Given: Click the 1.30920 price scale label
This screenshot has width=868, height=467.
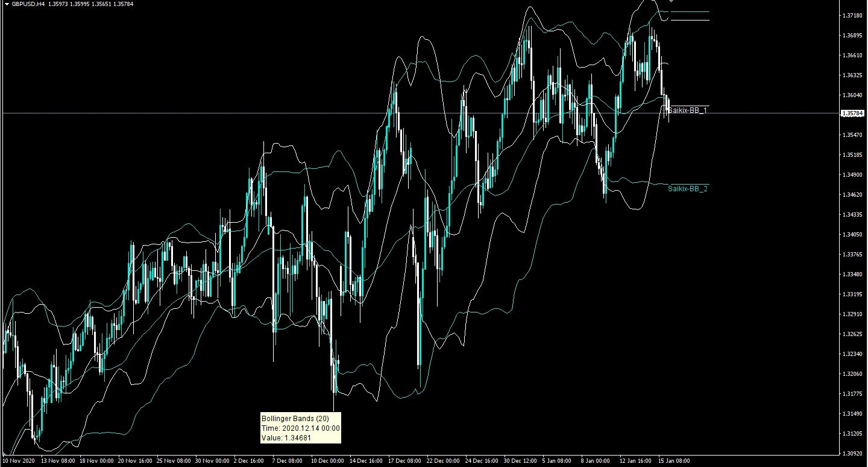Looking at the screenshot, I should coord(852,453).
